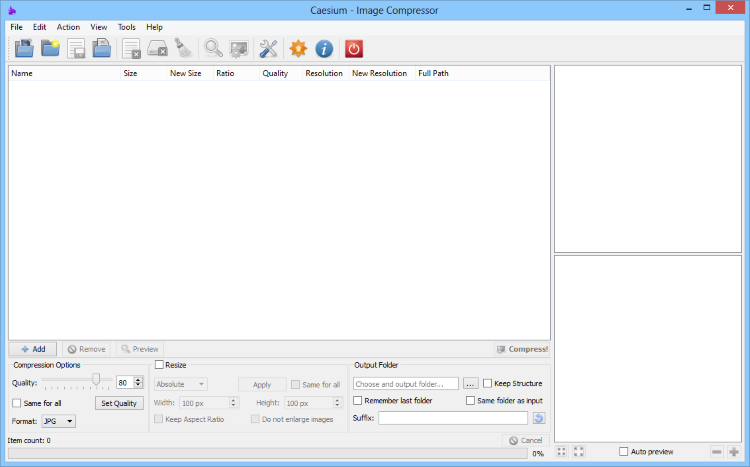Open the Action menu
Screen dimensions: 750x467
click(x=68, y=27)
